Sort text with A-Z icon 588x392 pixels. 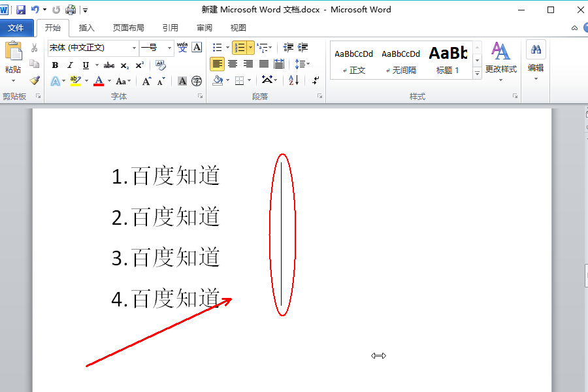tap(293, 80)
